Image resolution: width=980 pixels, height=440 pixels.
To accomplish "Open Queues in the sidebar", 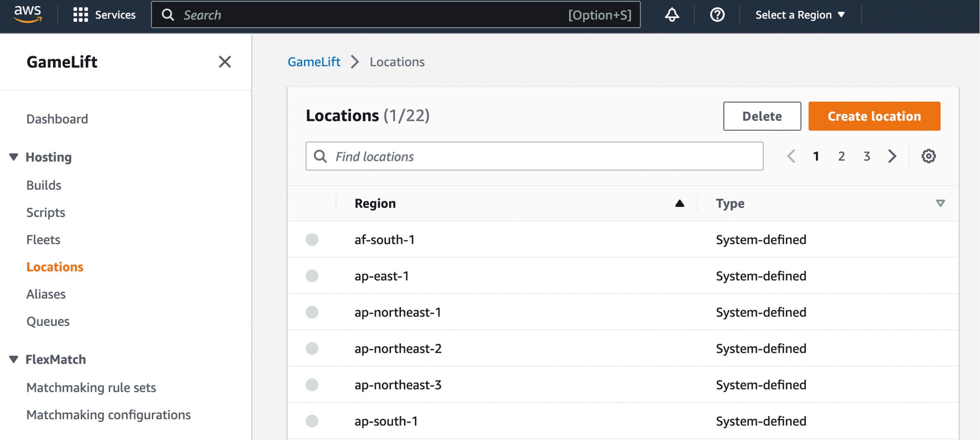I will click(48, 321).
